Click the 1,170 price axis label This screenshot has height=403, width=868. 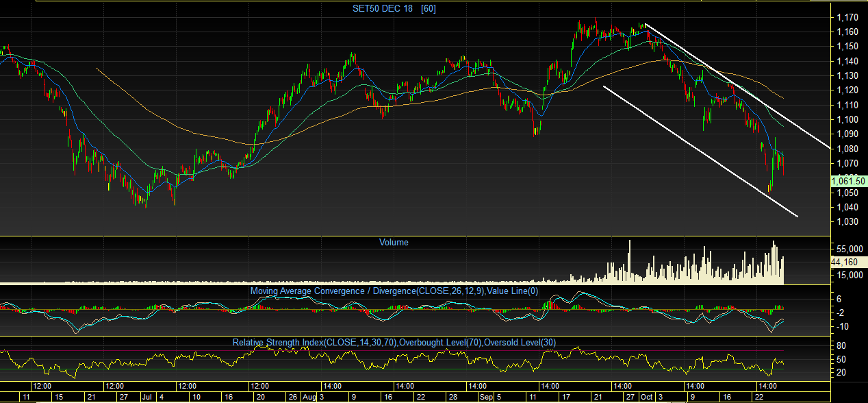[847, 16]
